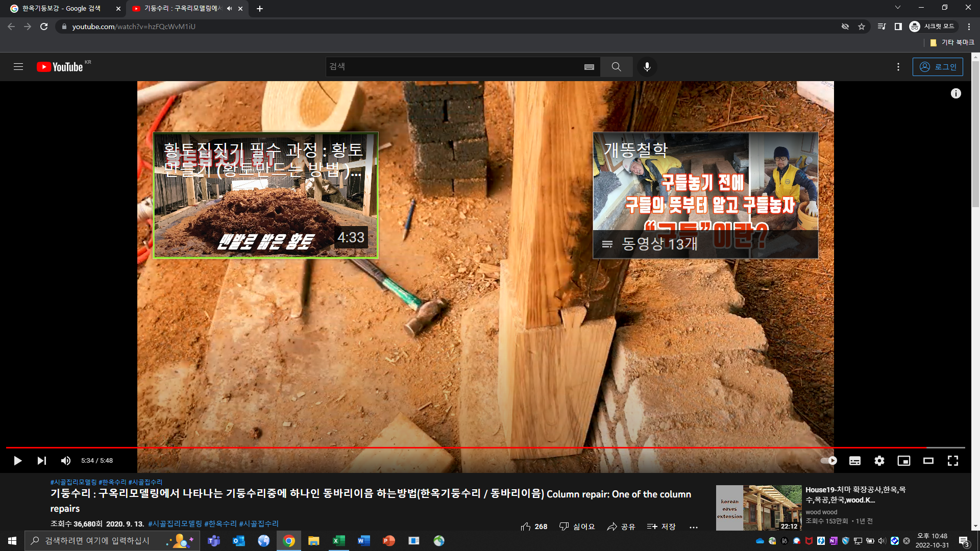
Task: Like the video with the thumbs-up icon
Action: click(x=526, y=527)
